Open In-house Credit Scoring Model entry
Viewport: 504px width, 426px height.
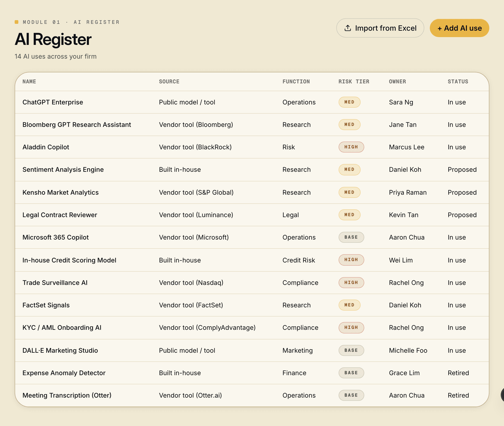pyautogui.click(x=252, y=260)
